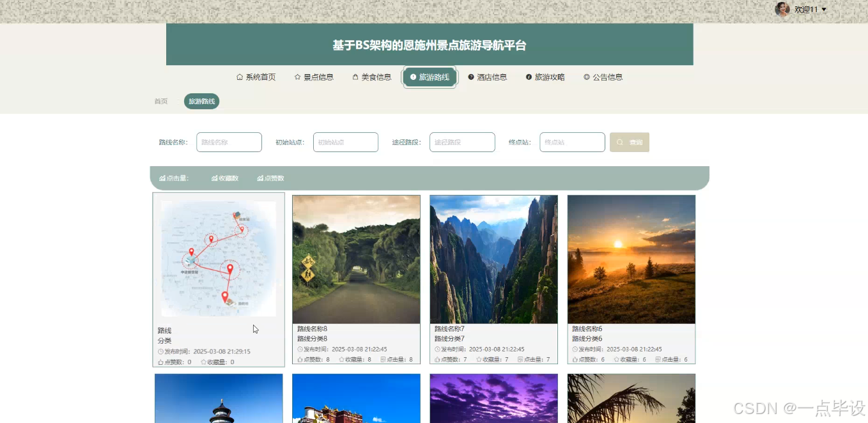Expand the 旅游攻略 navigation entry
This screenshot has width=868, height=423.
(545, 77)
